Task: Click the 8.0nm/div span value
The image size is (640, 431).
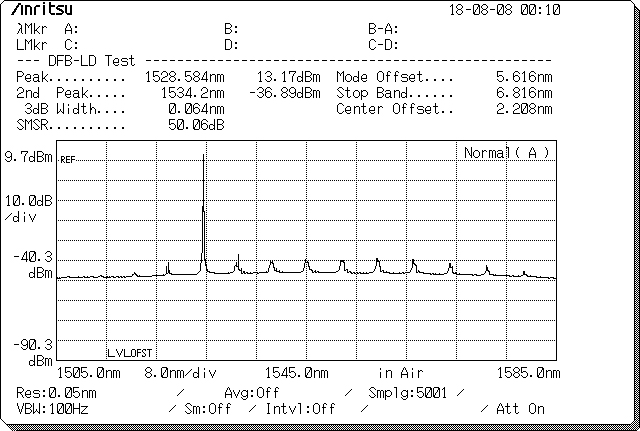Action: (x=180, y=372)
